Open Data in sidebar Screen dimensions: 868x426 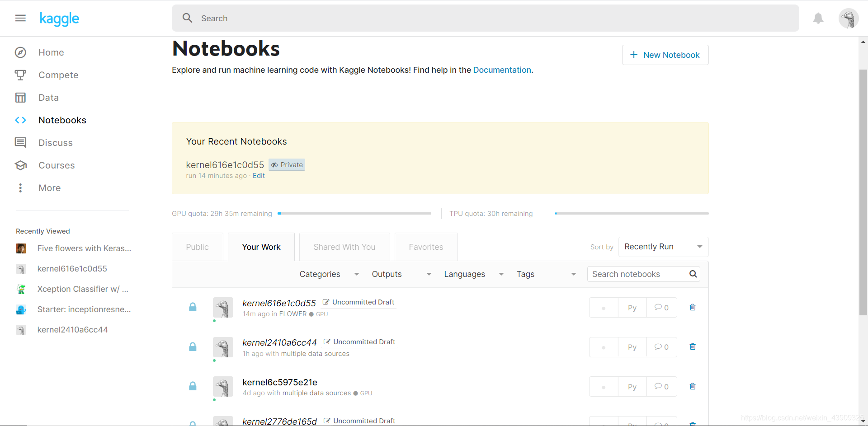[x=48, y=98]
